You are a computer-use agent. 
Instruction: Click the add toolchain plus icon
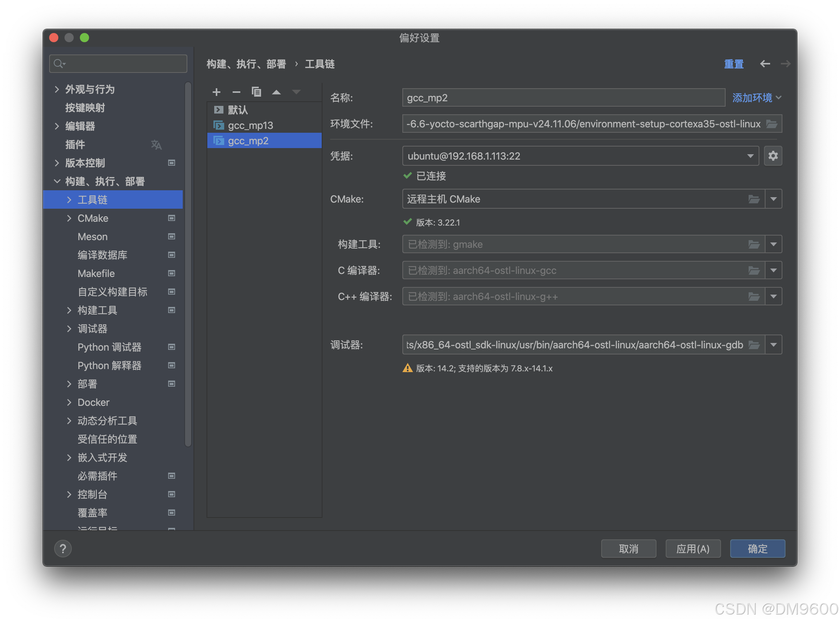click(217, 92)
